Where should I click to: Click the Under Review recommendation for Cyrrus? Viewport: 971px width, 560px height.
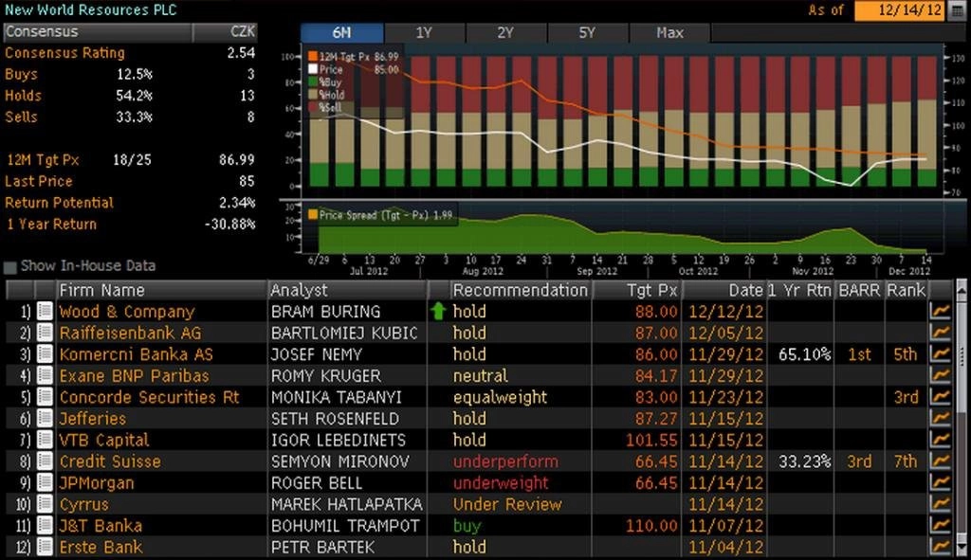point(507,504)
